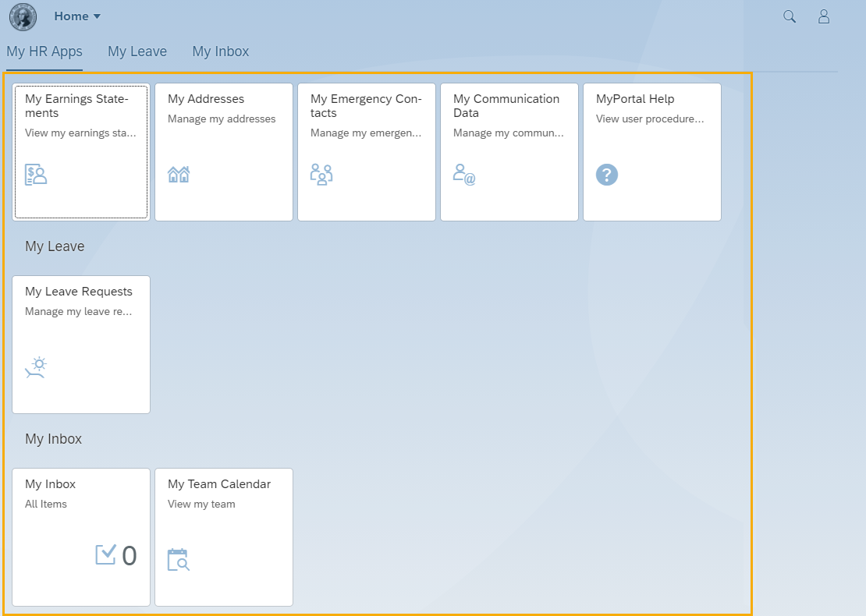Click the houses icon on My Addresses
The height and width of the screenshot is (616, 866).
click(179, 174)
